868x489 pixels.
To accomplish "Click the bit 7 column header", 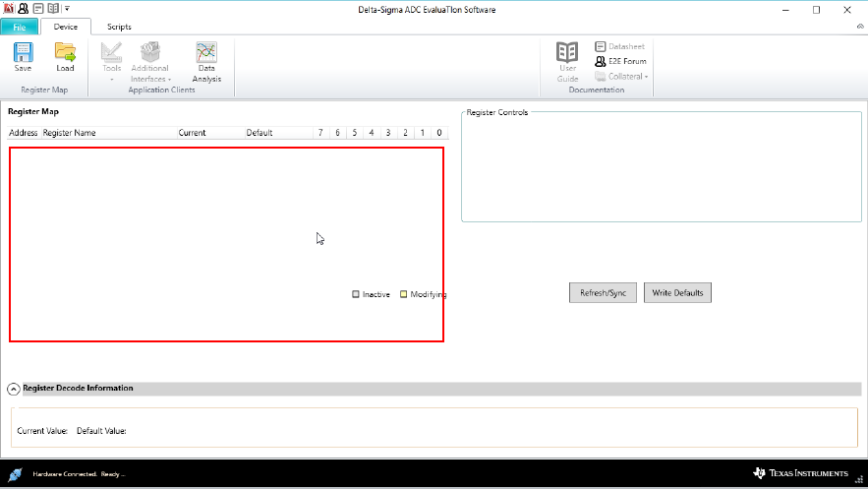I will tap(320, 133).
